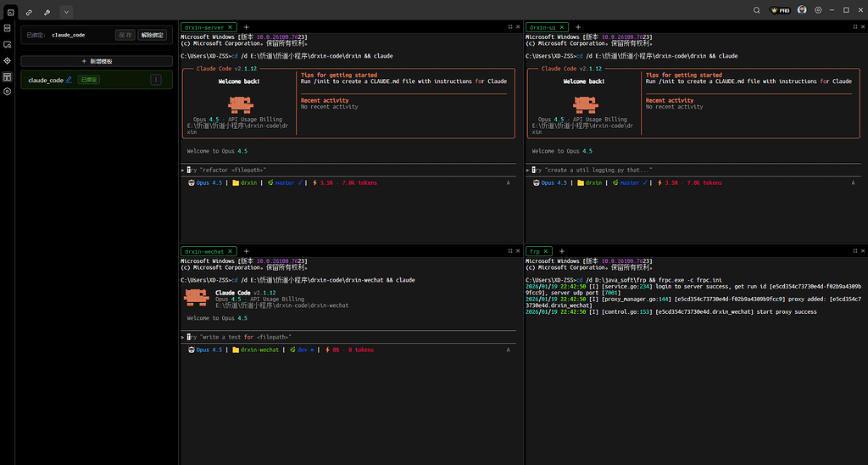Screen dimensions: 868x465
Task: Open the title bar hexagon settings icon
Action: pyautogui.click(x=818, y=10)
